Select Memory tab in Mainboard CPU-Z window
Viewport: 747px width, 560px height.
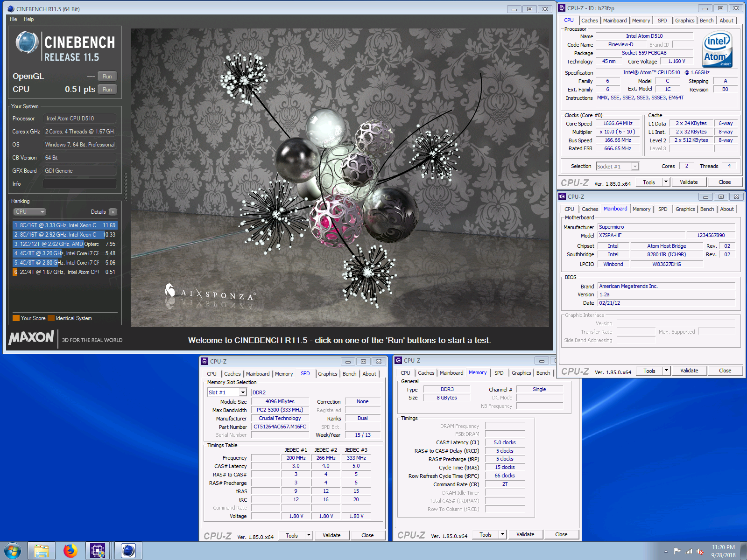click(x=641, y=209)
